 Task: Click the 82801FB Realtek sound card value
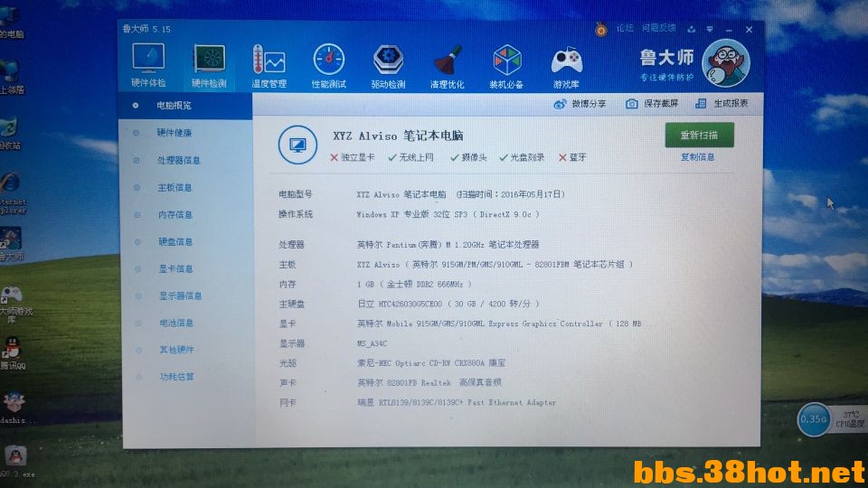[429, 383]
